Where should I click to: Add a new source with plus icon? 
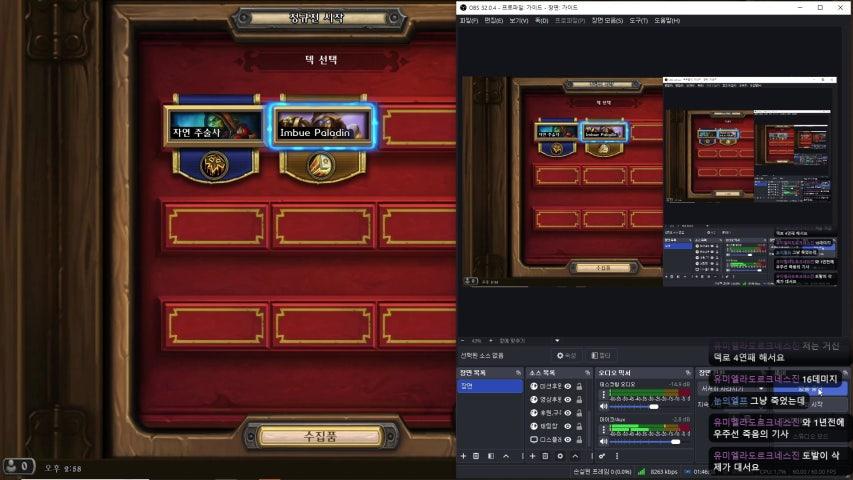pos(532,456)
